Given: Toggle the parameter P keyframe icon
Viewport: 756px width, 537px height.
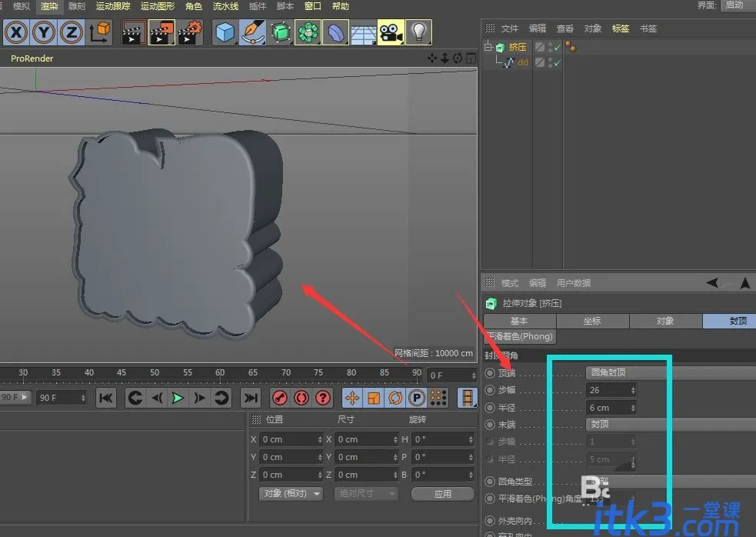Looking at the screenshot, I should tap(417, 398).
